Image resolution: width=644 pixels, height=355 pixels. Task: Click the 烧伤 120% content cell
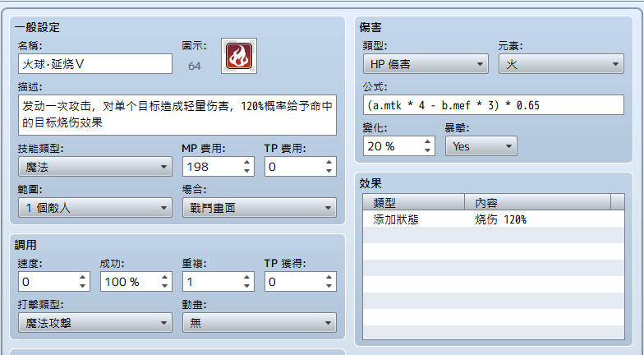(501, 219)
